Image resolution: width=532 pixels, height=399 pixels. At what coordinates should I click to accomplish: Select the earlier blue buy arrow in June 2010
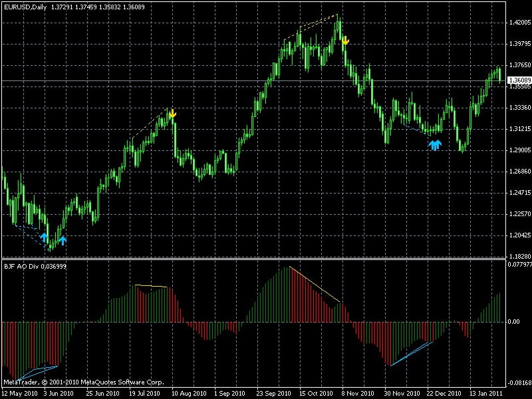coord(45,237)
